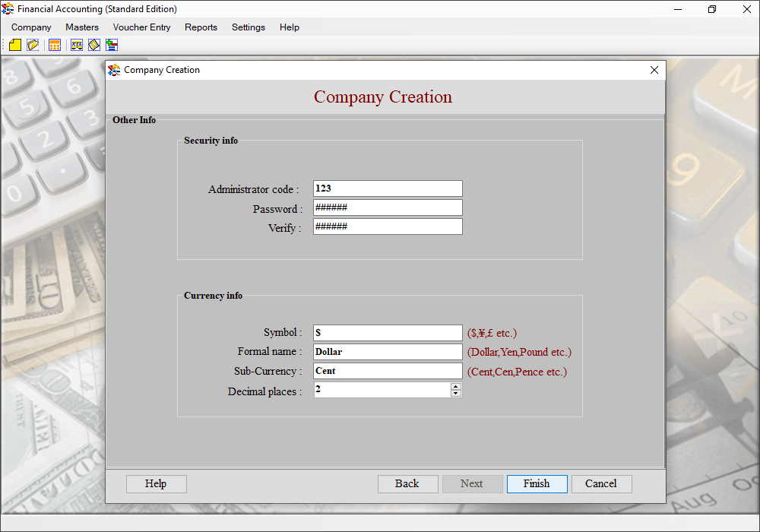
Task: Click the "Security info" group label
Action: coord(211,141)
